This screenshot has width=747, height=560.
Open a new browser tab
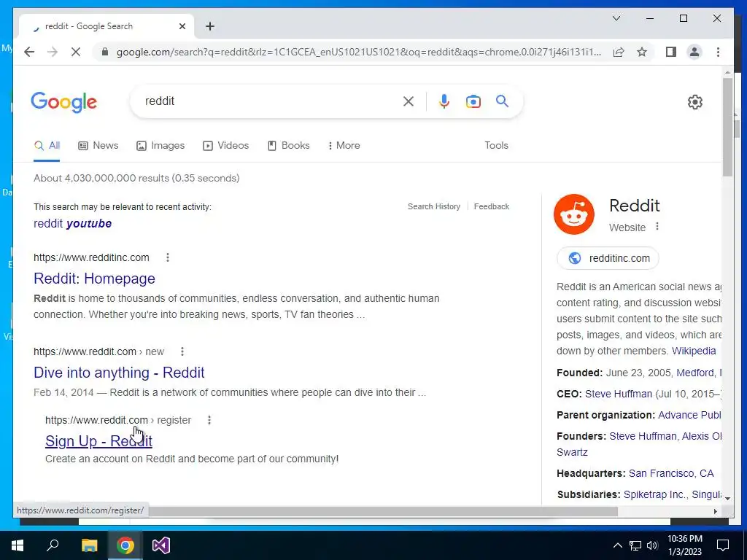tap(209, 26)
